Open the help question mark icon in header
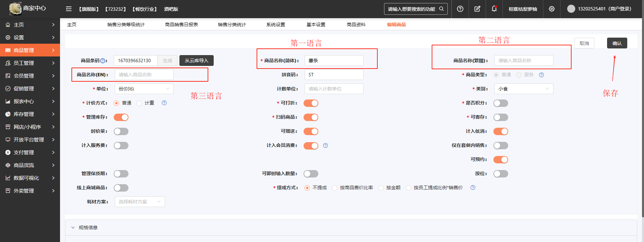644x242 pixels. 460,9
